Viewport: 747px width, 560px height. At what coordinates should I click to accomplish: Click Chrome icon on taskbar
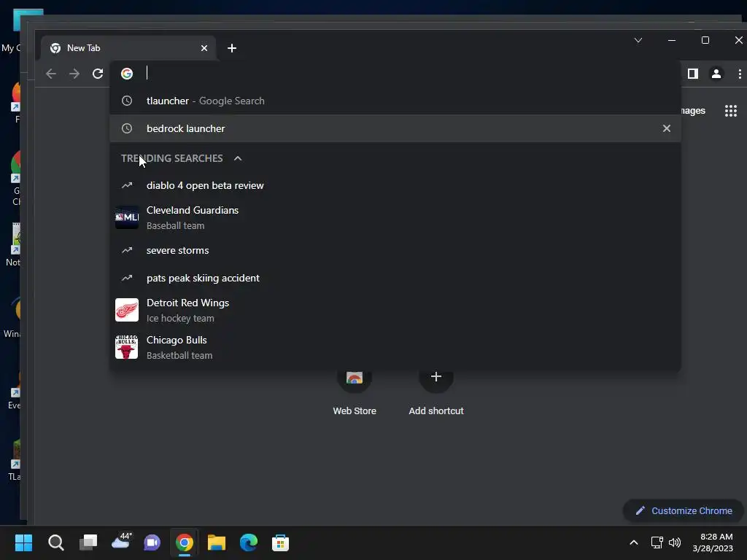click(185, 542)
